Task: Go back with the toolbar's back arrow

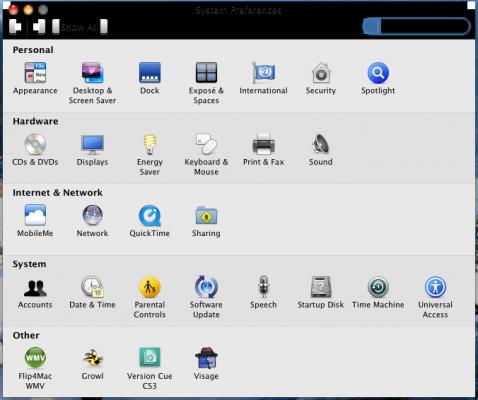Action: click(15, 27)
